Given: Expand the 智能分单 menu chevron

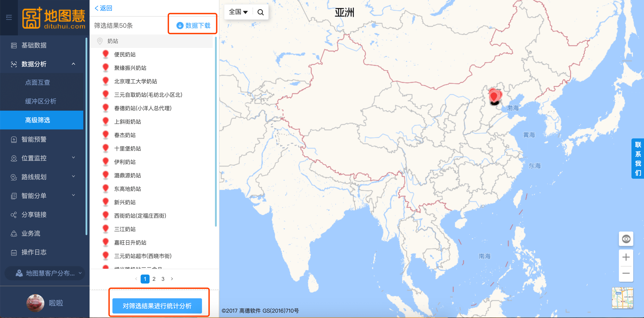Looking at the screenshot, I should (73, 195).
